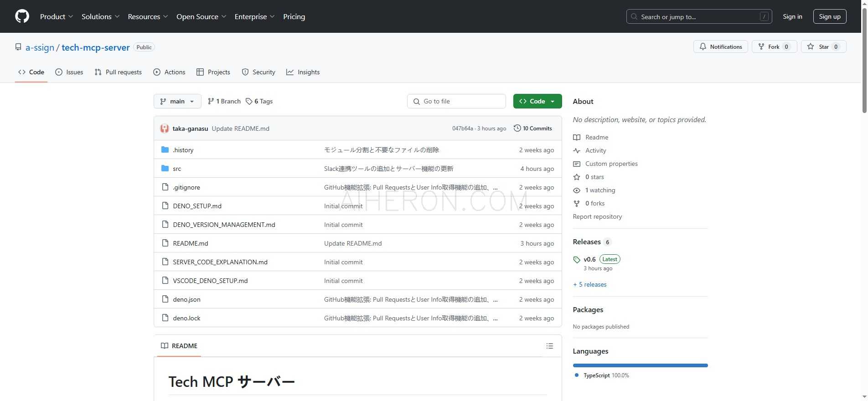The width and height of the screenshot is (868, 401).
Task: Click the Sign up button
Action: [830, 16]
